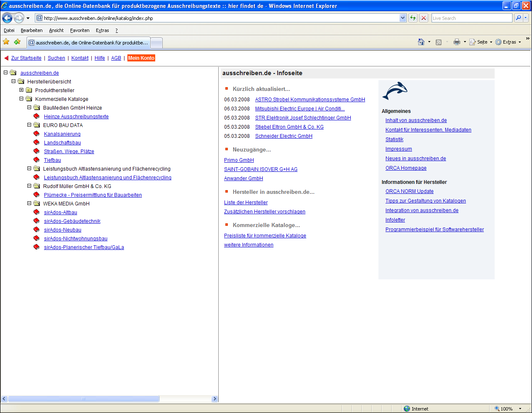Click the Internet security zone globe icon

pos(407,409)
